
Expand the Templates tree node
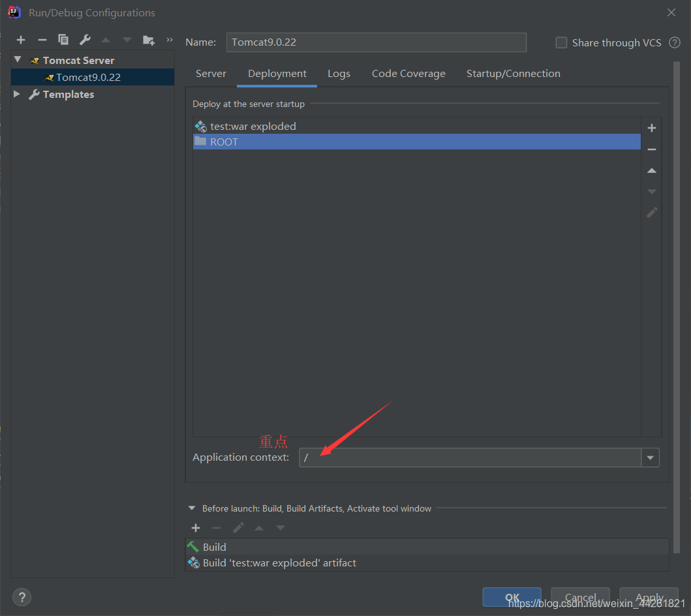pos(17,94)
